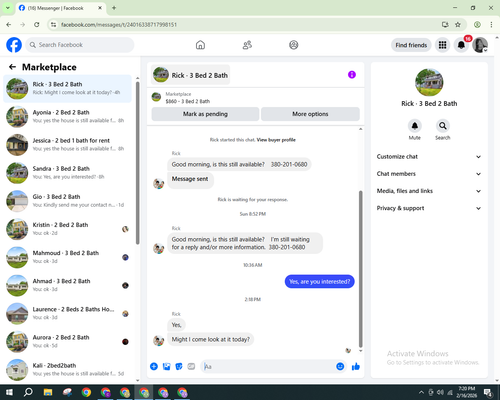Click the browser address bar URL
This screenshot has height=400, width=500.
click(119, 25)
